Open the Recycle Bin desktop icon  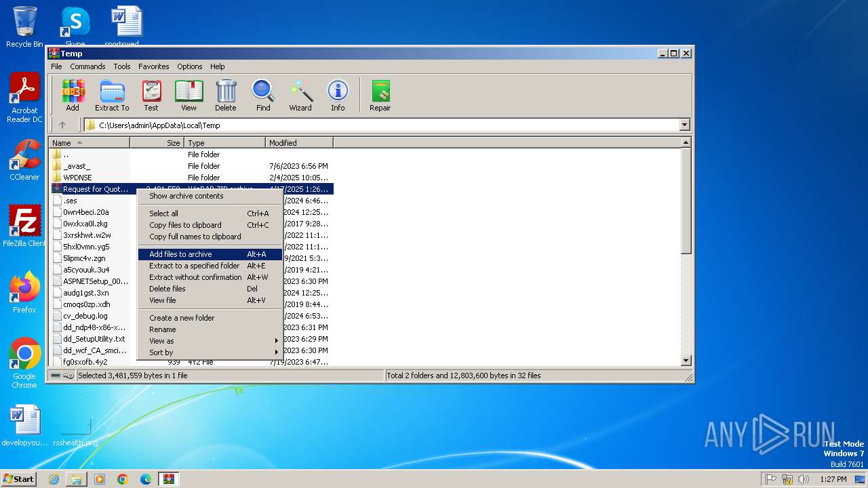(24, 27)
